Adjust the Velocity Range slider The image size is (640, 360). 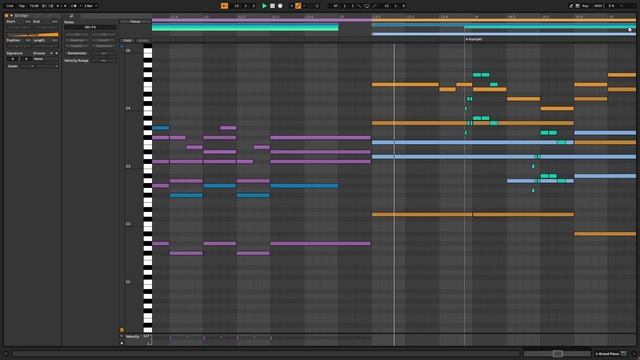pyautogui.click(x=104, y=60)
